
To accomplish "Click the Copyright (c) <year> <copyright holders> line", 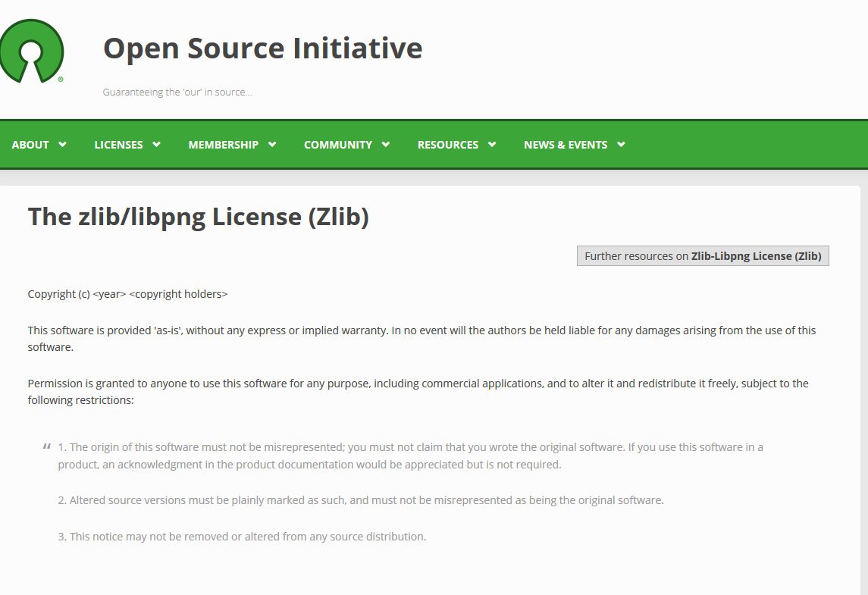I will coord(127,294).
